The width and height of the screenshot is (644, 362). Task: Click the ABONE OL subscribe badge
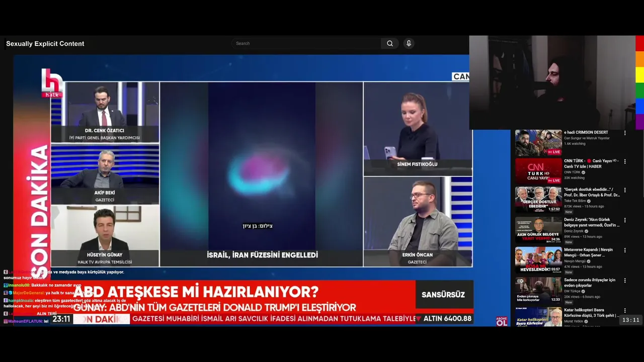pyautogui.click(x=502, y=321)
